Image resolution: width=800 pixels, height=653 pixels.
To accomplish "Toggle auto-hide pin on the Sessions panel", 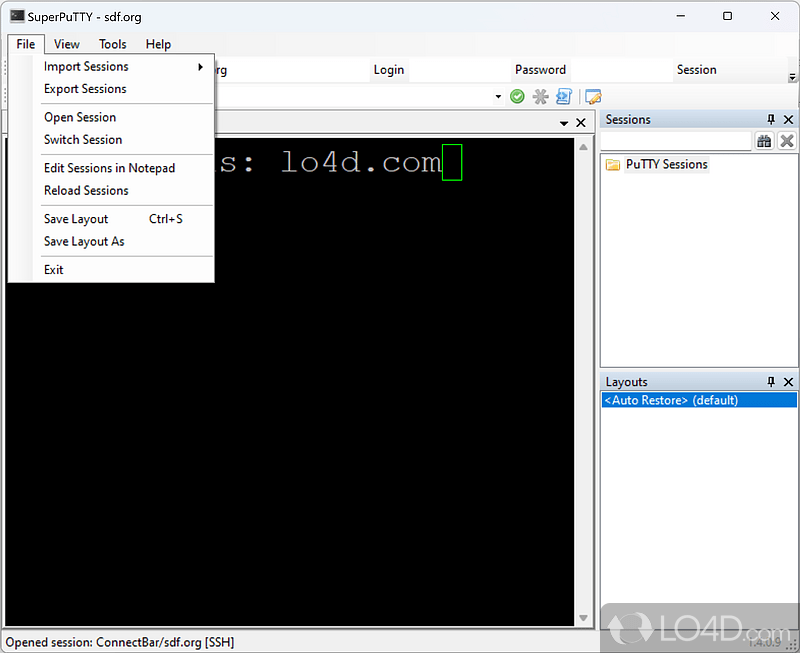I will (770, 119).
